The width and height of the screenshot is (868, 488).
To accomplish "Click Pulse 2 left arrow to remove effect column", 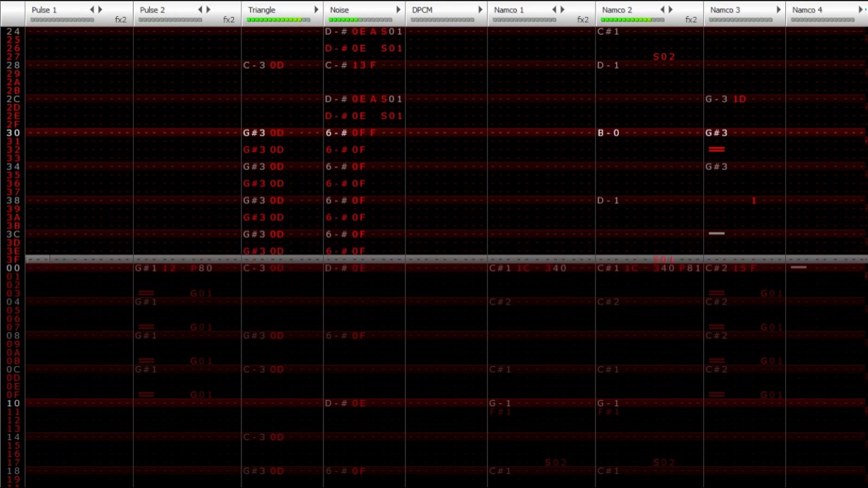I will tap(200, 9).
